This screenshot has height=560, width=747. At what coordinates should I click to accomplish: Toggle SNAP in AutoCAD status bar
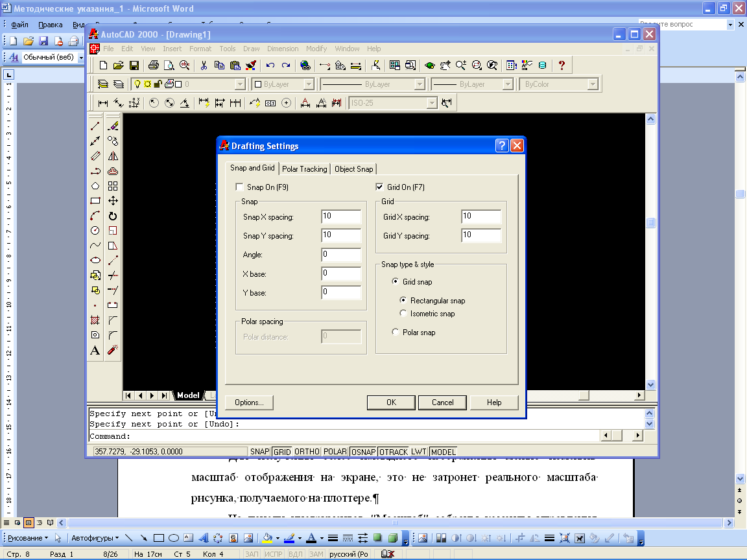(260, 451)
